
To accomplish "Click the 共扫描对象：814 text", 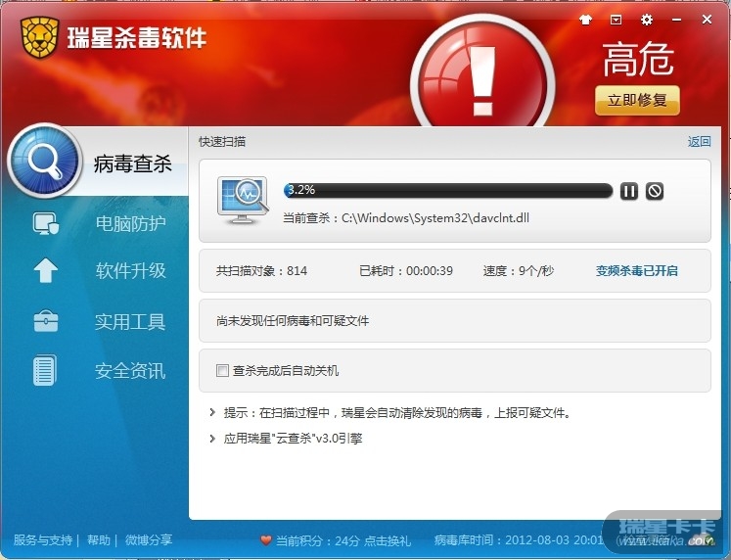I will click(261, 271).
